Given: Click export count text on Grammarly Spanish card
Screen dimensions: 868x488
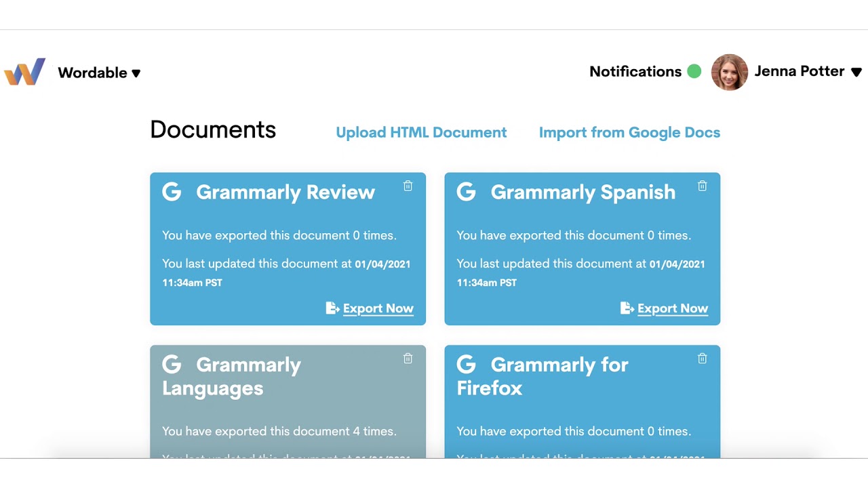Looking at the screenshot, I should [574, 235].
